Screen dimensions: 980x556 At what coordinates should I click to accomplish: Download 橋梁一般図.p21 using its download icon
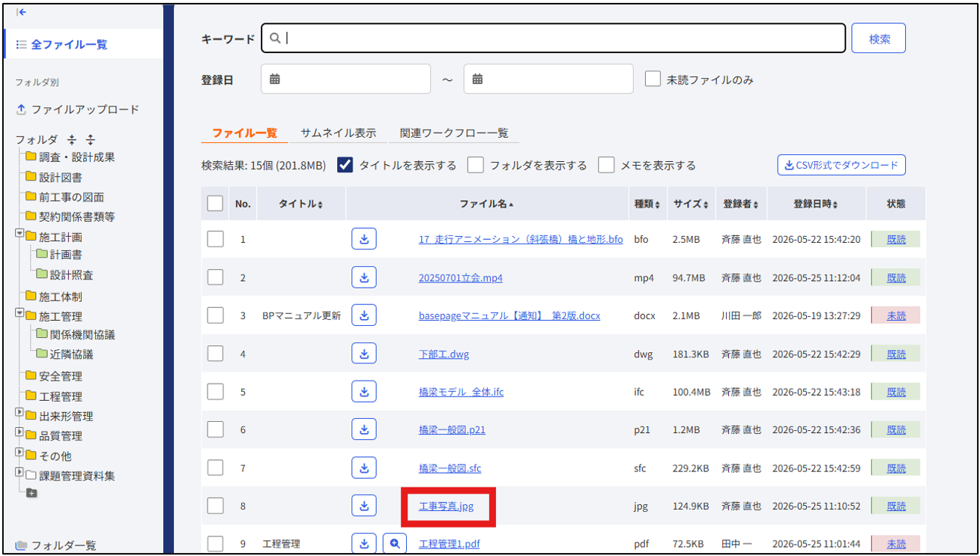tap(364, 429)
